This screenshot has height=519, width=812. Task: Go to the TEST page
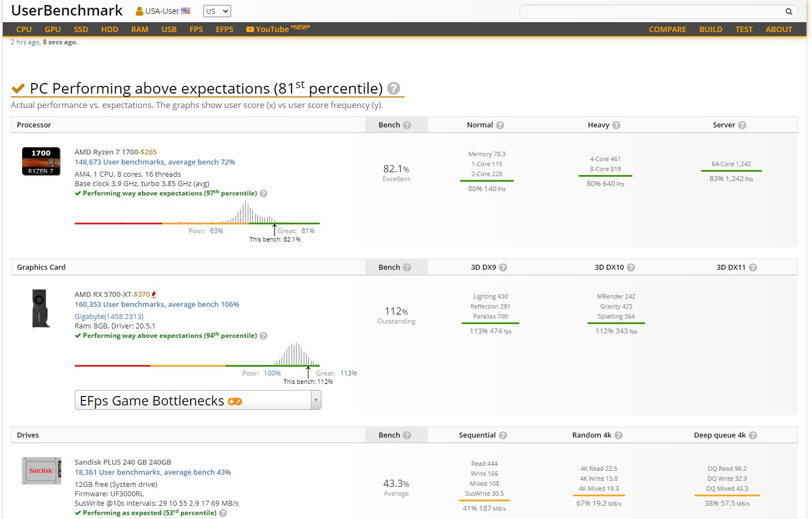744,29
